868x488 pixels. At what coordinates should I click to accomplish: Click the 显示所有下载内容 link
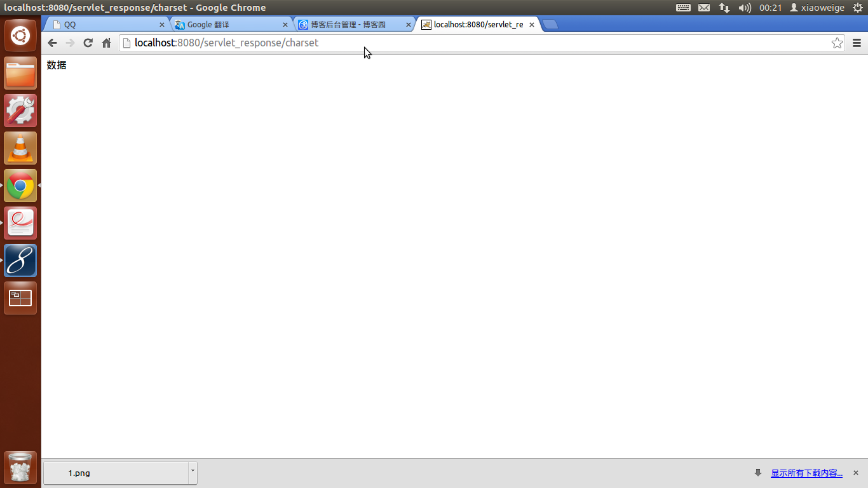806,473
